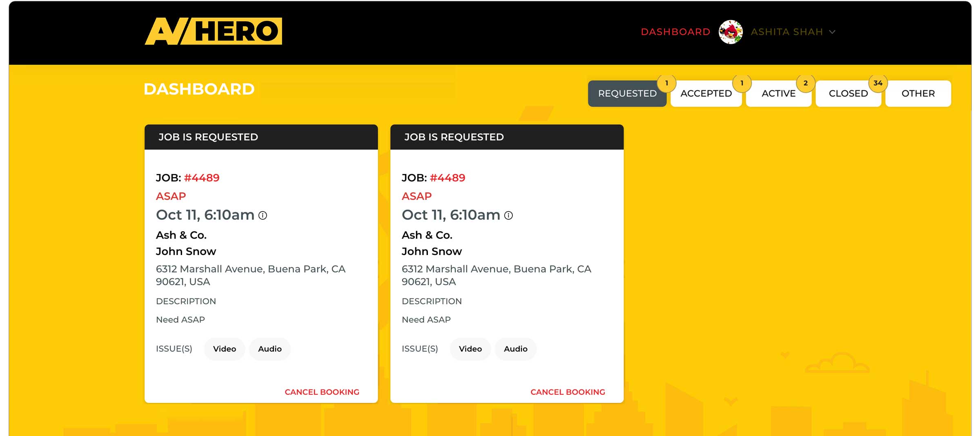The height and width of the screenshot is (436, 980).
Task: Click the Audio issue chip in left card
Action: pos(270,349)
